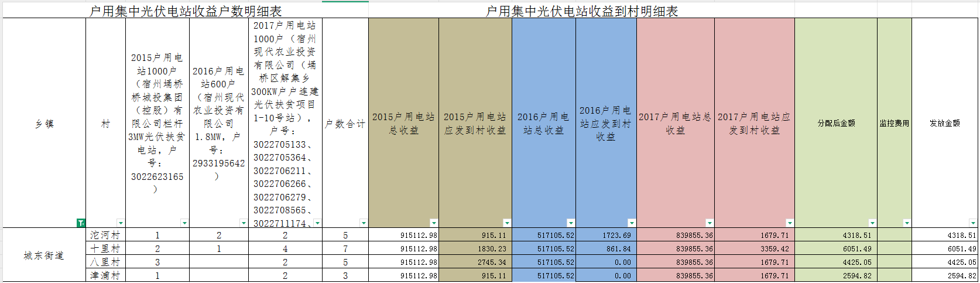Viewport: 980px width, 283px height.
Task: Open the 户数合计 filter dropdown
Action: click(364, 223)
